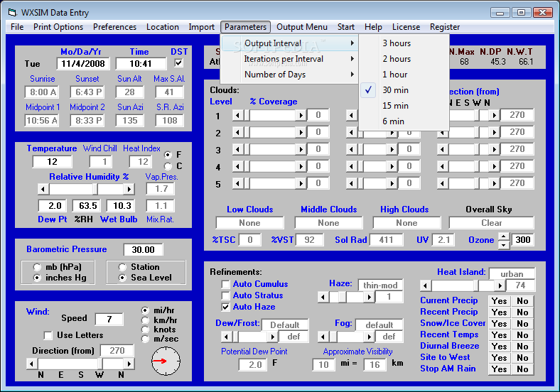Open the Register menu
Screen dimensions: 560x392
[445, 27]
